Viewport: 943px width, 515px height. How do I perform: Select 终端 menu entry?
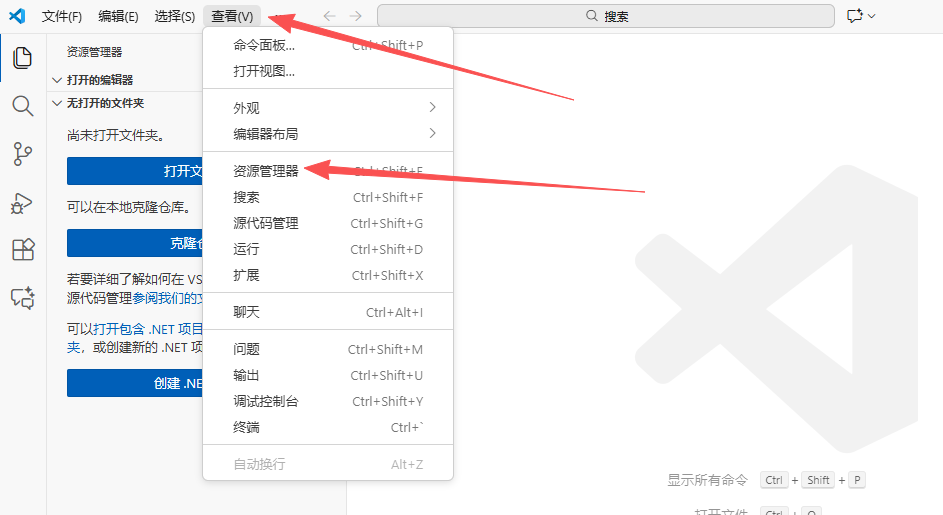pos(328,427)
